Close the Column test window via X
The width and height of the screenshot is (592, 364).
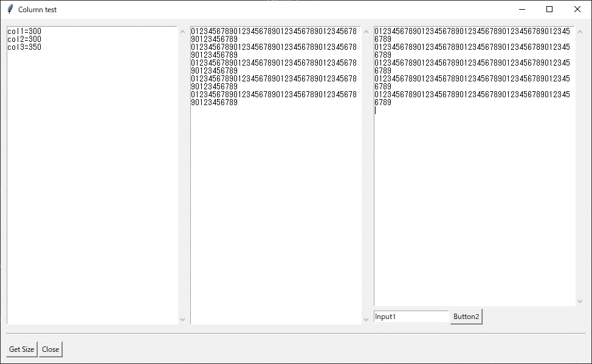(x=577, y=9)
